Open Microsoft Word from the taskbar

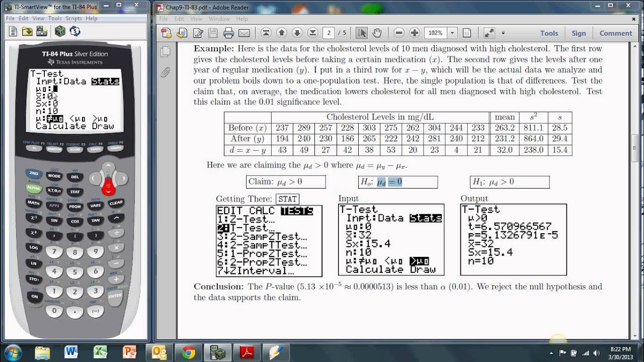click(70, 351)
